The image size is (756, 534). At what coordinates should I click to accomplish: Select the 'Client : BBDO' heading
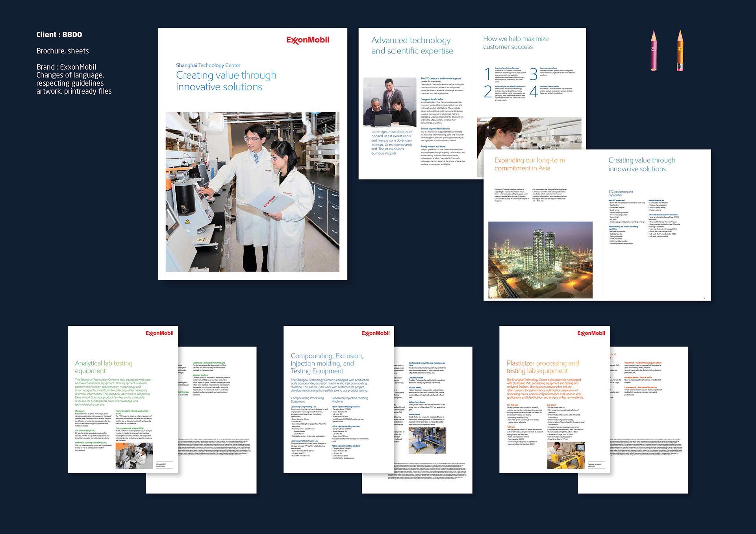tap(59, 35)
